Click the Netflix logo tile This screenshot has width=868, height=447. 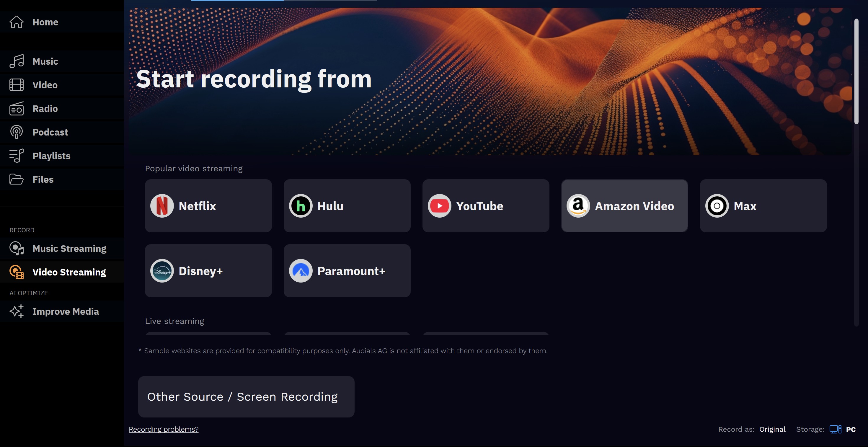point(208,206)
